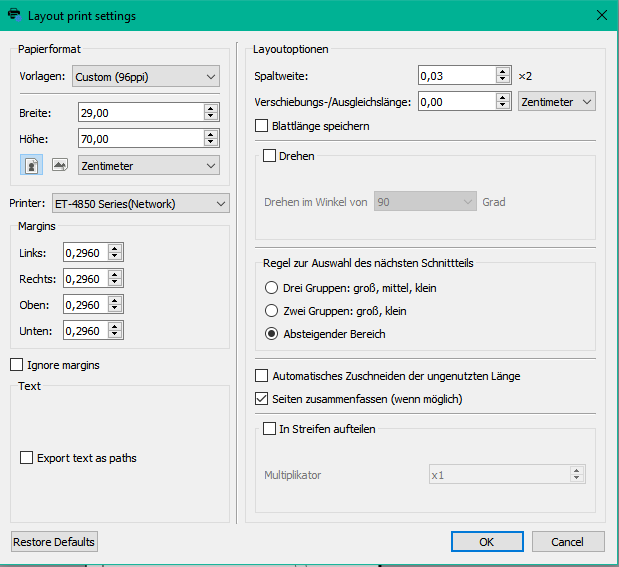Screen dimensions: 619x567
Task: Click the Restore Defaults button
Action: pyautogui.click(x=54, y=542)
